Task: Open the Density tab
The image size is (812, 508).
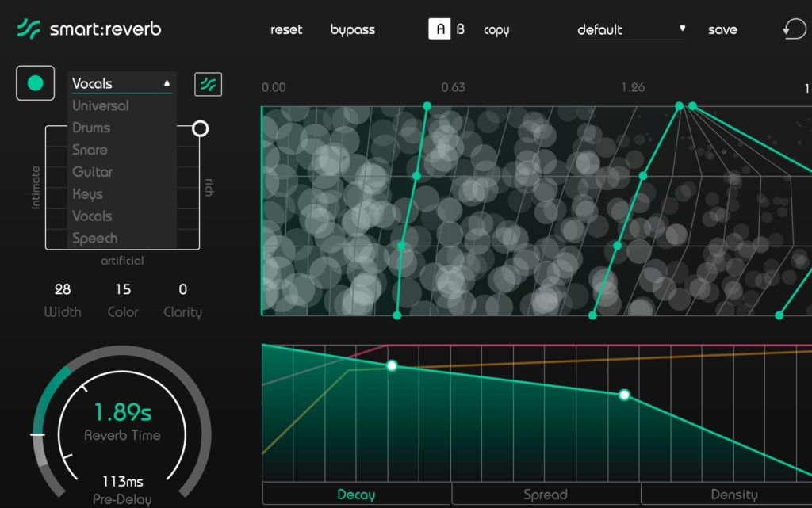Action: click(x=733, y=495)
